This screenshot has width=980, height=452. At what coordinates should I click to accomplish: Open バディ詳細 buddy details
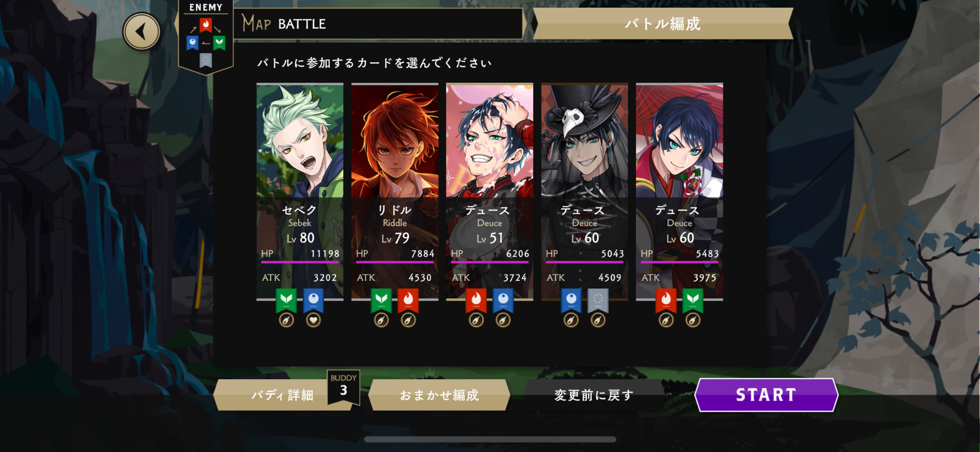click(282, 395)
